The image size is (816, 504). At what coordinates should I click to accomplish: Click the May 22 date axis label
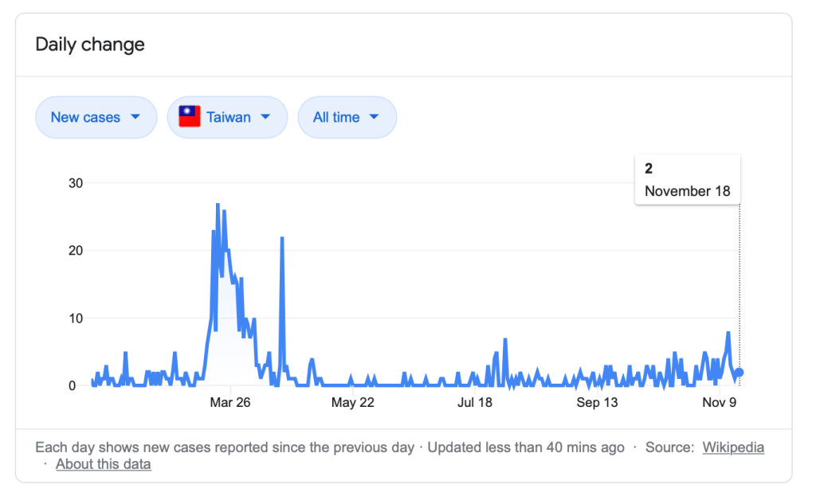353,403
